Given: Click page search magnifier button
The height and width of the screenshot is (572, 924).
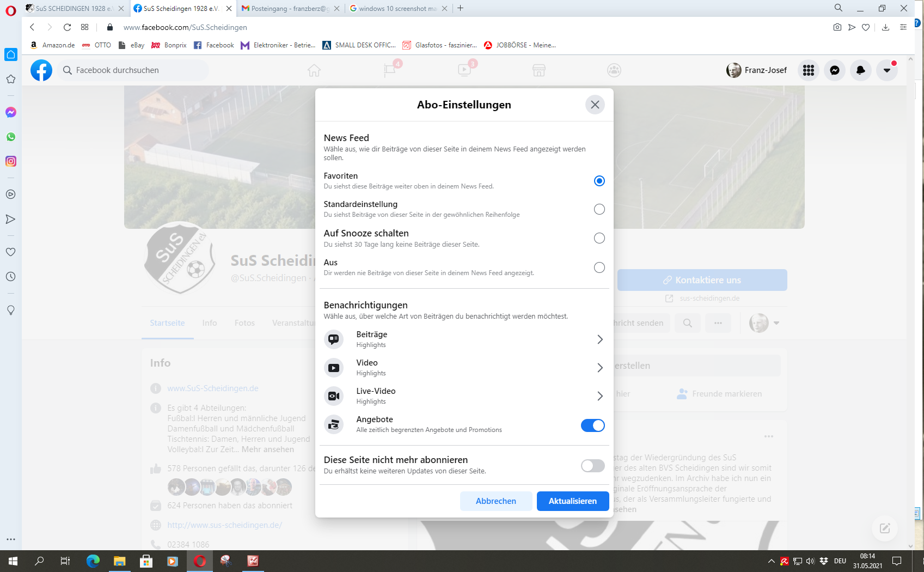Looking at the screenshot, I should 688,323.
